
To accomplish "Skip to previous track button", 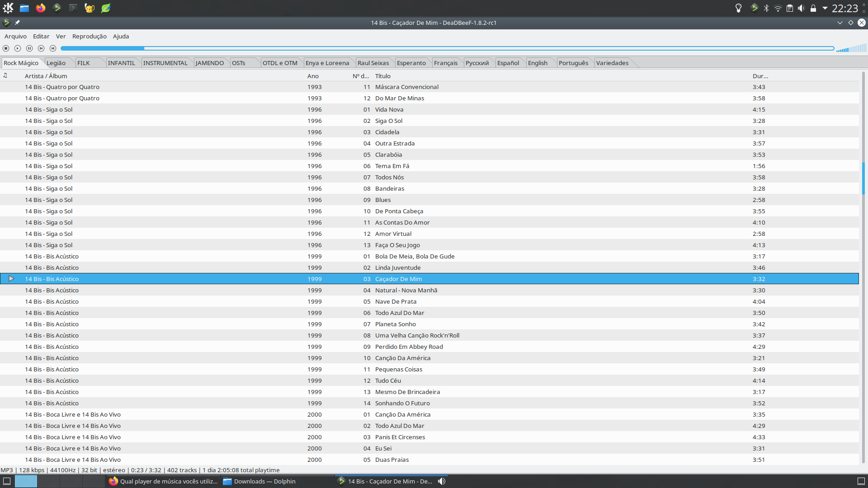I will point(41,48).
